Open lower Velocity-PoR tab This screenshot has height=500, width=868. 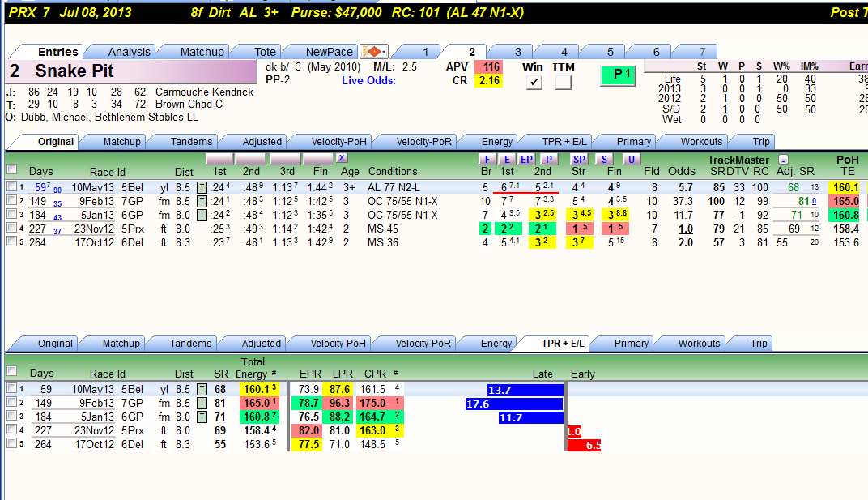(423, 343)
